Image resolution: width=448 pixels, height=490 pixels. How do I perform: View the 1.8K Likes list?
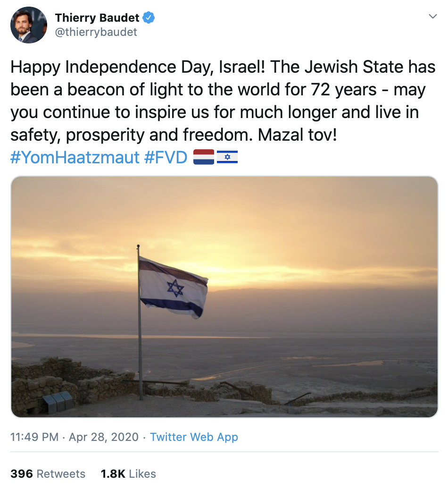coord(128,474)
